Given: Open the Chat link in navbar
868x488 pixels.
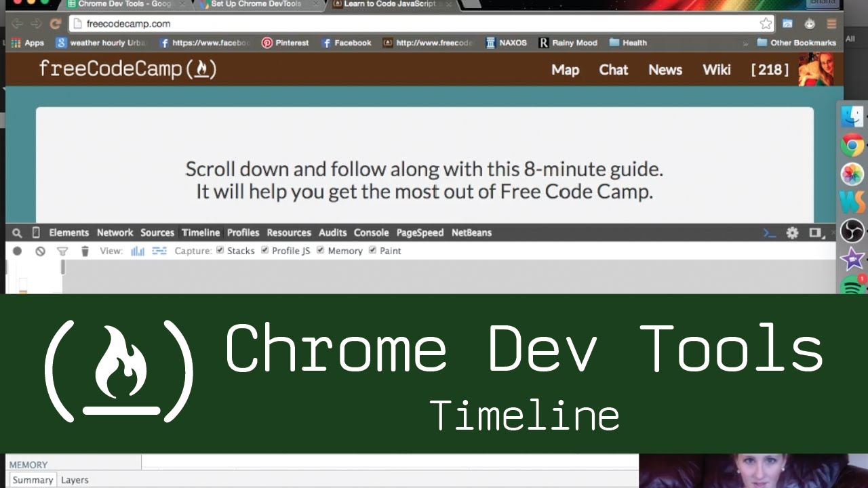Looking at the screenshot, I should click(x=614, y=70).
